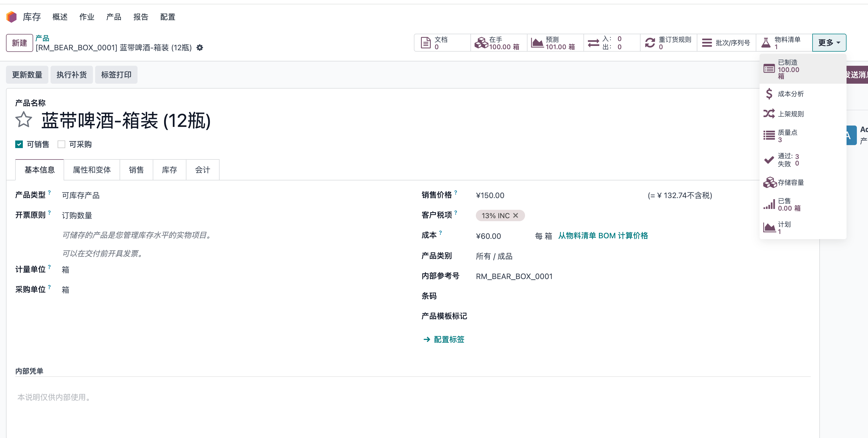
Task: Click the 内部凭单 notes text area
Action: tap(413, 397)
